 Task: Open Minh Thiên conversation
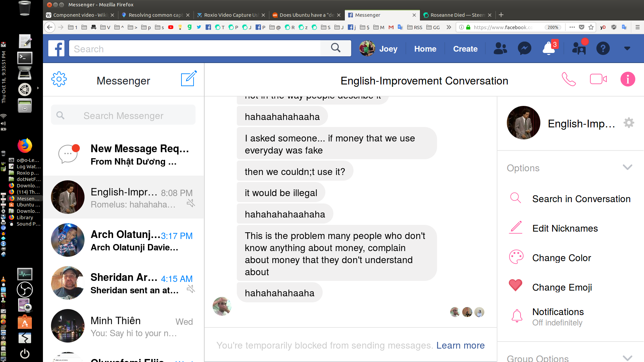pyautogui.click(x=123, y=326)
